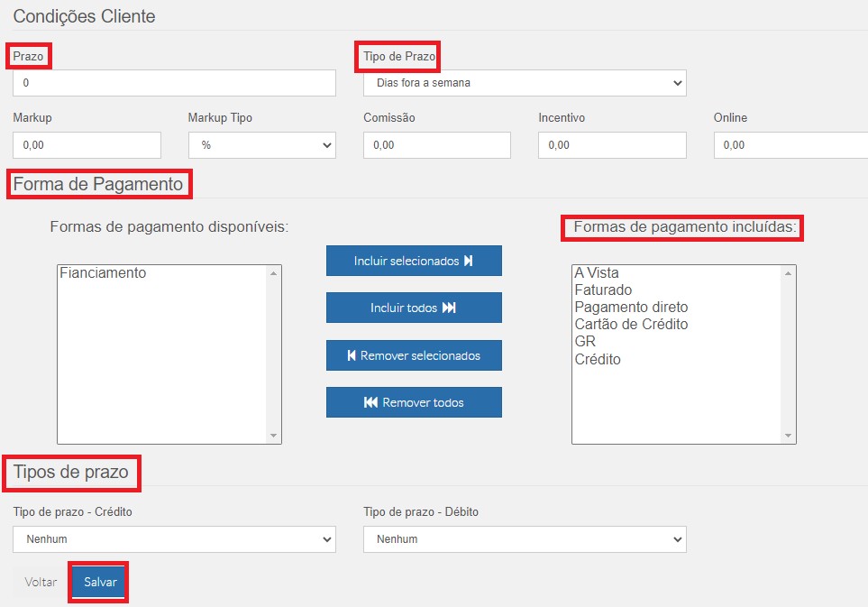
Task: Click the Tipos de prazo heading
Action: coord(71,472)
